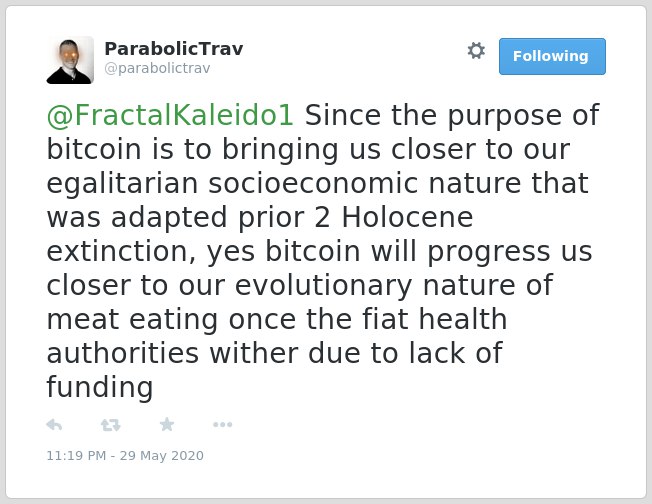This screenshot has height=504, width=652.
Task: Click the word "evolutionary" in the tweet
Action: [x=324, y=286]
